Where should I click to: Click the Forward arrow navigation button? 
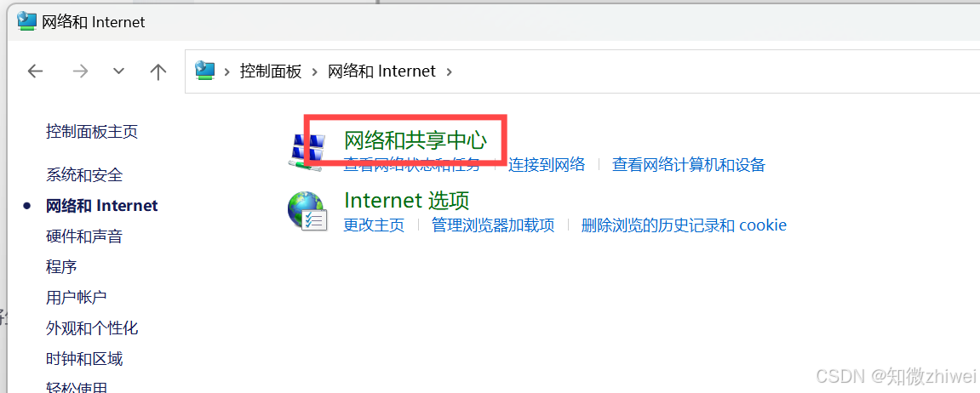point(81,71)
